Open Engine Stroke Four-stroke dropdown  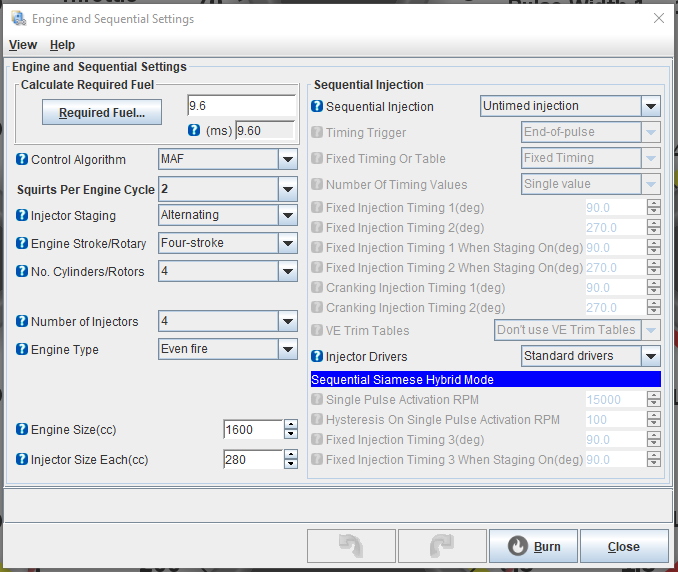[x=228, y=243]
